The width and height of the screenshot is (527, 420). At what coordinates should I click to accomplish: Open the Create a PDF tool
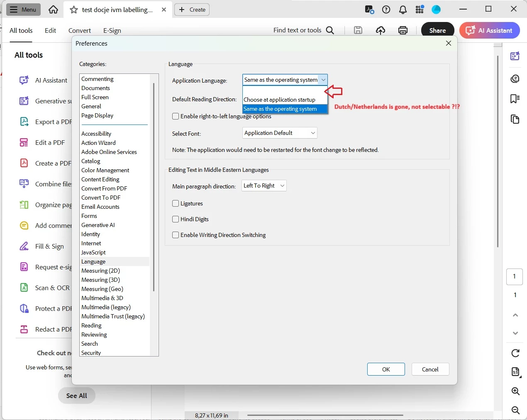[x=45, y=163]
